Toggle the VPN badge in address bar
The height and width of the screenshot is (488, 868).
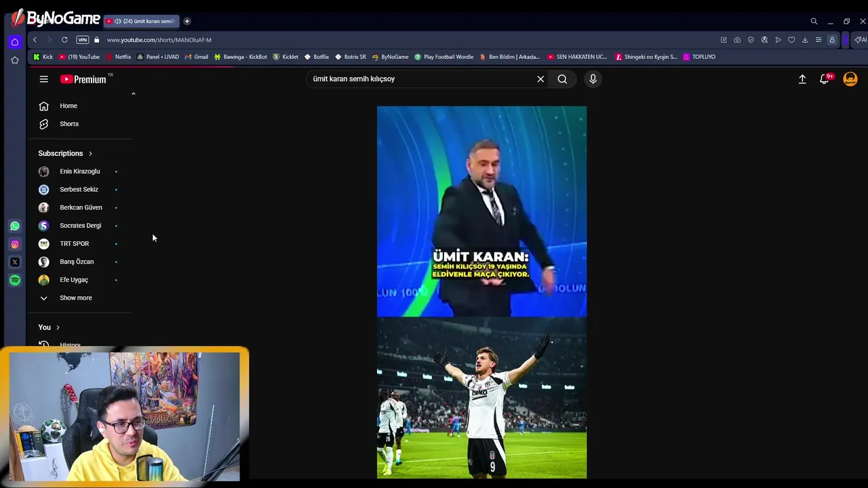point(82,40)
